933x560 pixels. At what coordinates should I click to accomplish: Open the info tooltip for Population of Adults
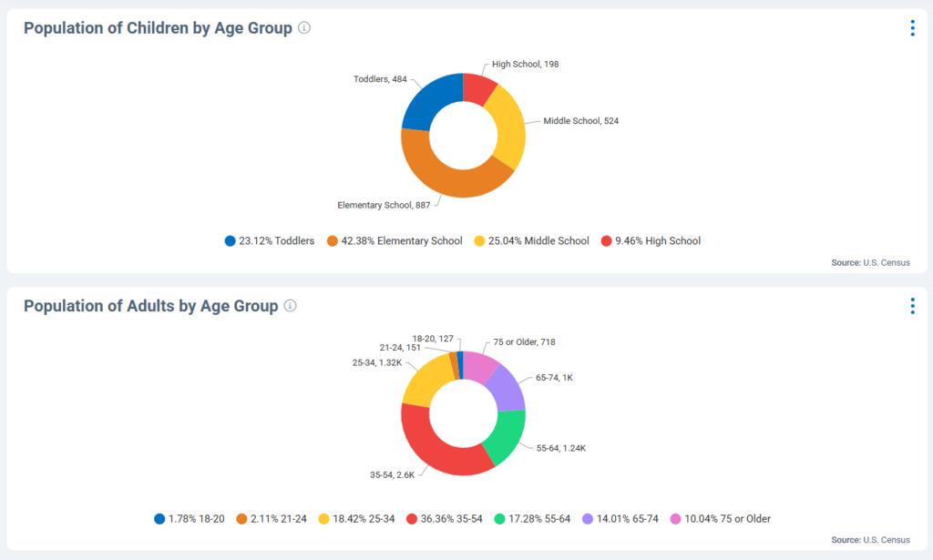tap(290, 306)
